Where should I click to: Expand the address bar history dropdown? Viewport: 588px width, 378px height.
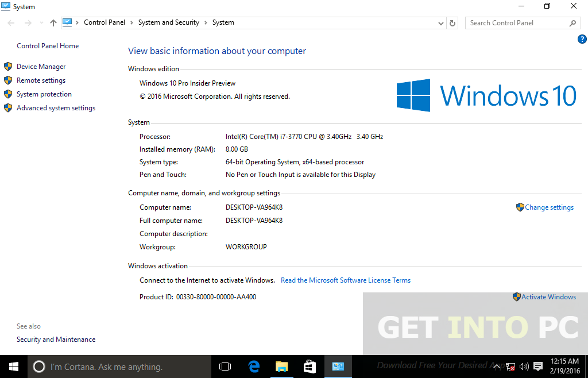pos(441,23)
